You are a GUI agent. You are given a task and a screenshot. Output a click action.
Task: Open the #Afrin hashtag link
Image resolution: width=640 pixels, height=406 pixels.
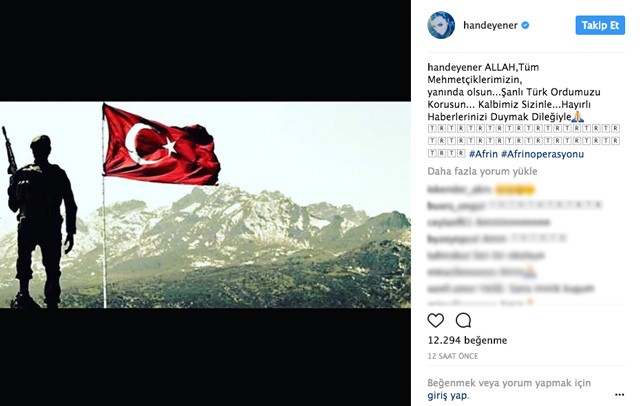click(x=483, y=154)
